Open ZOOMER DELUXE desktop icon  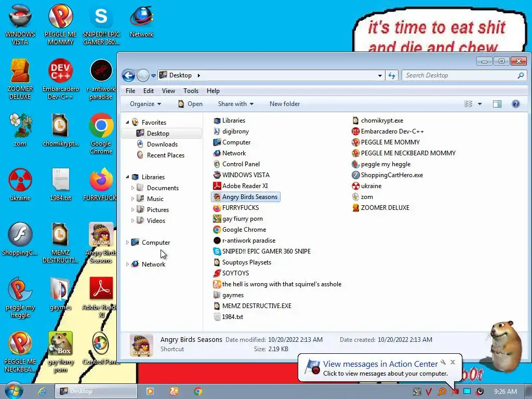pos(20,79)
